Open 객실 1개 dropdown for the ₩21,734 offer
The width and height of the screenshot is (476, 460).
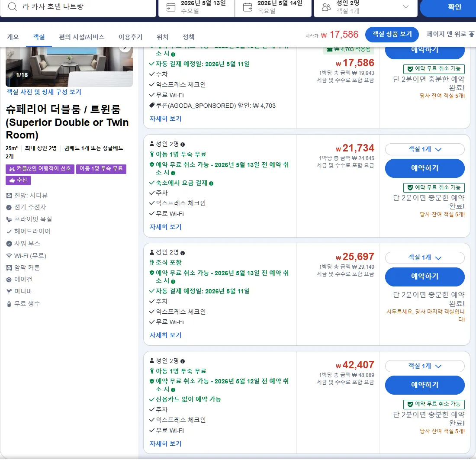click(x=425, y=149)
